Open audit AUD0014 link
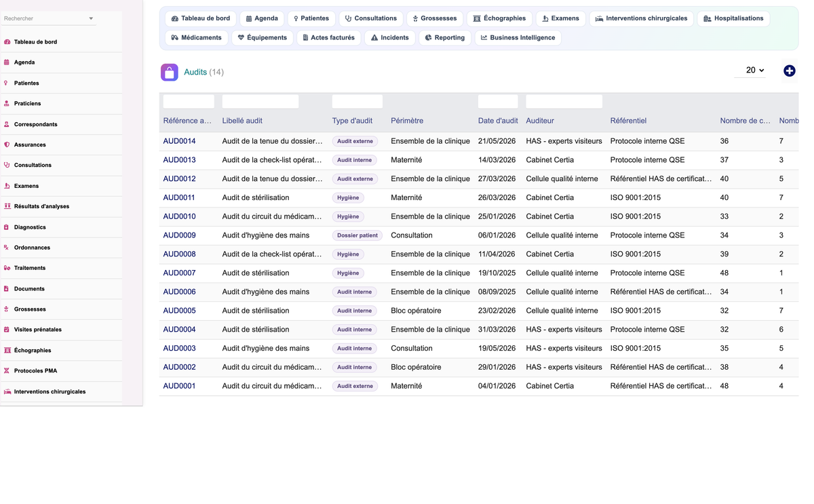This screenshot has height=504, width=814. pyautogui.click(x=179, y=141)
